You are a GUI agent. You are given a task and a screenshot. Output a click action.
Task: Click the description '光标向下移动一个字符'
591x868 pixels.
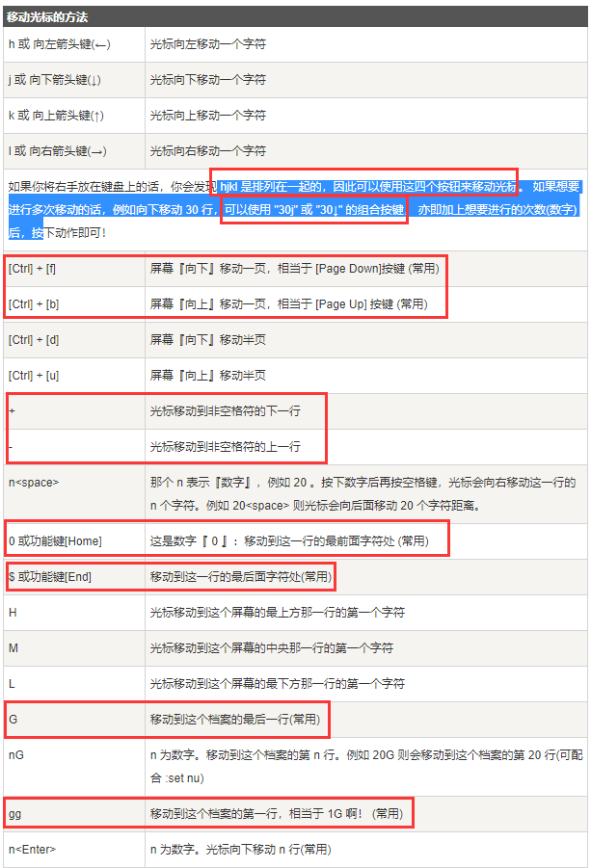pyautogui.click(x=207, y=80)
